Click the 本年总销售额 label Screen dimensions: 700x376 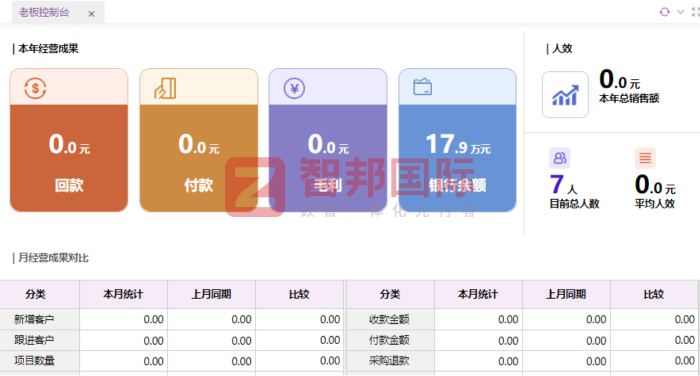629,98
